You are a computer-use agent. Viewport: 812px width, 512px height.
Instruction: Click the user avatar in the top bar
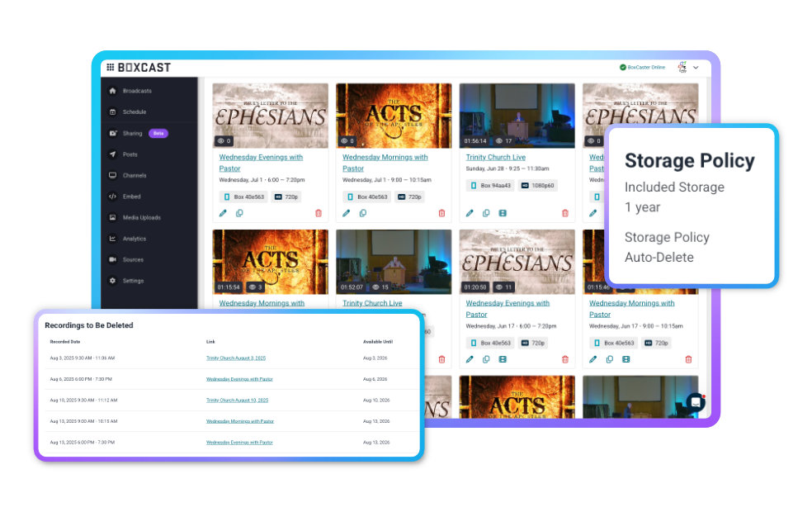(x=682, y=67)
